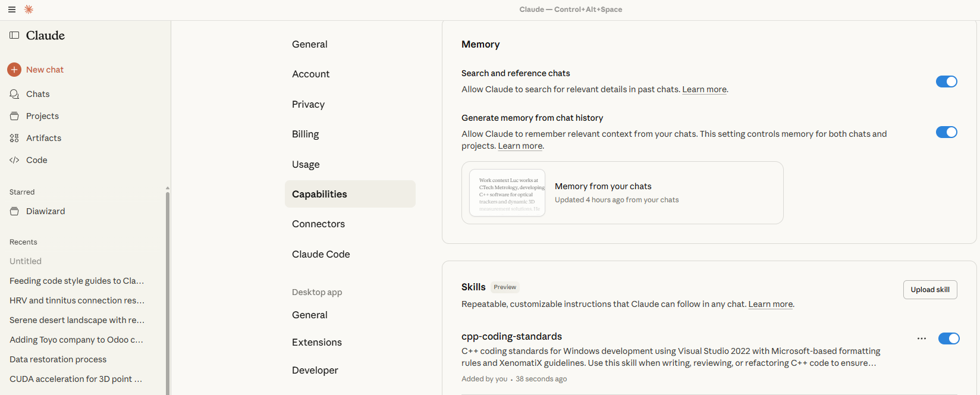980x395 pixels.
Task: Open Chats from sidebar icon
Action: pos(14,94)
